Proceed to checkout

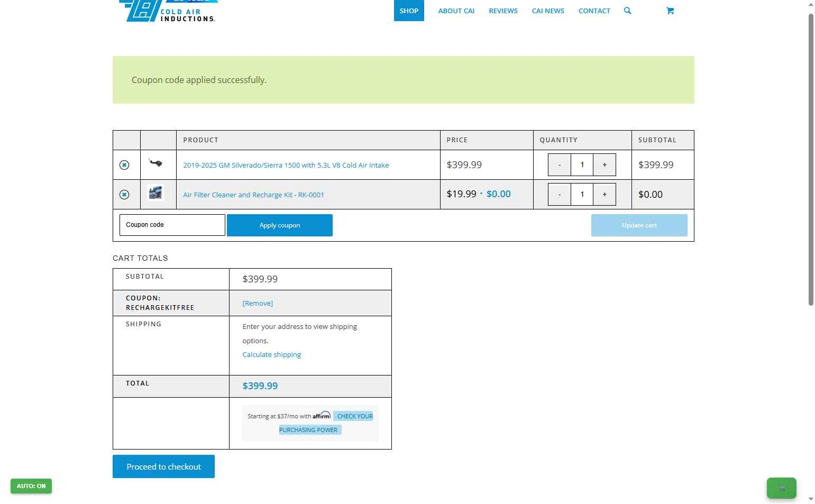[163, 466]
